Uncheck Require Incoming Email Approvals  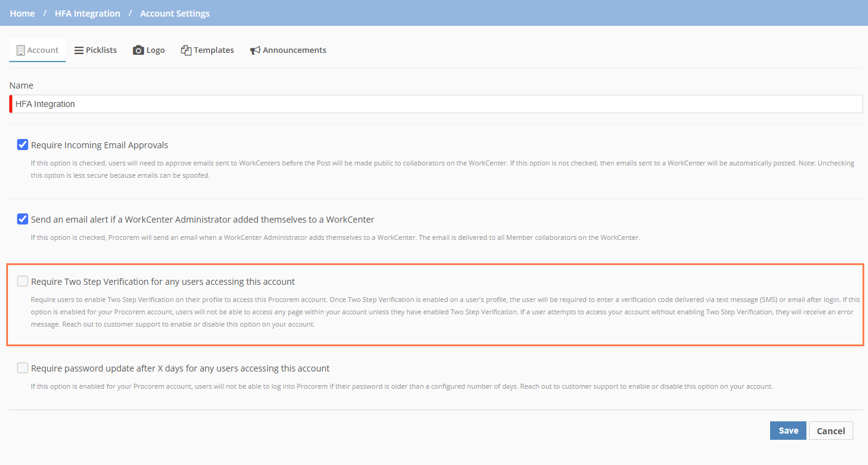point(23,145)
